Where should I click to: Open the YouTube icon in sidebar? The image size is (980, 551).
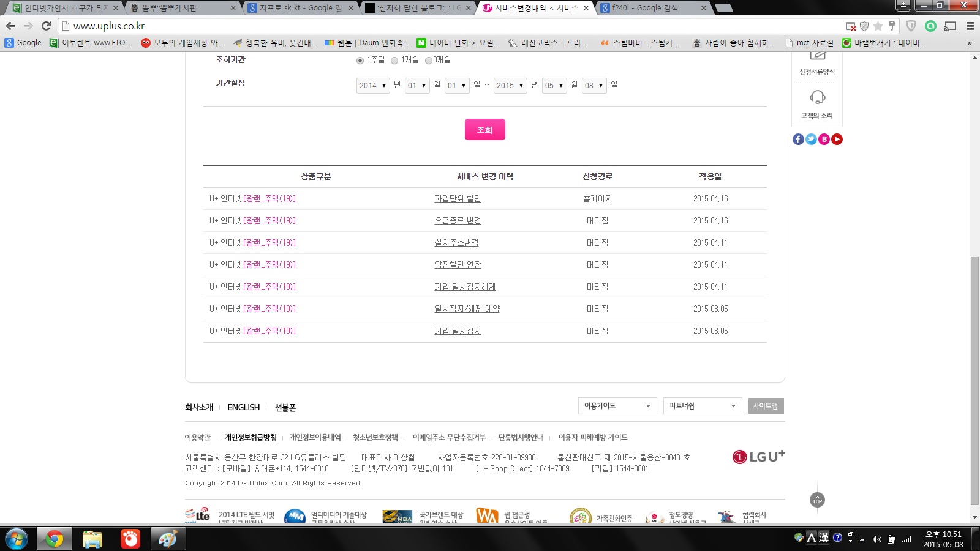point(837,140)
